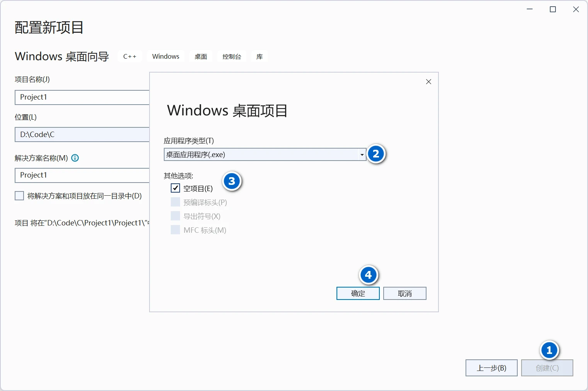Screen dimensions: 588x391
Task: Click the numbered step 4 badge
Action: click(369, 275)
